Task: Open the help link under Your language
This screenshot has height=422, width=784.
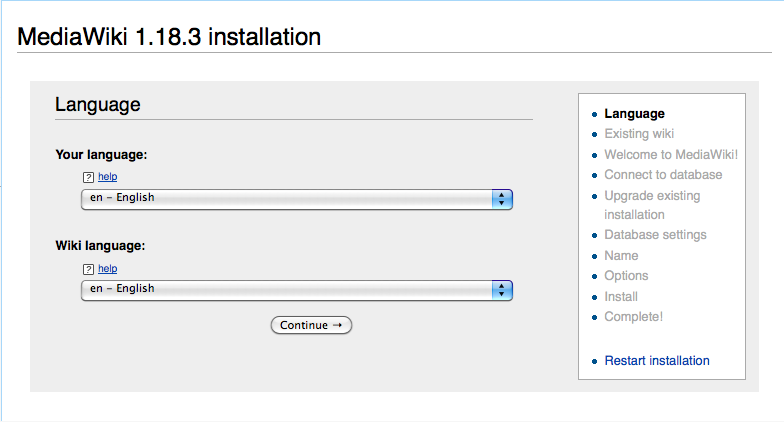Action: [x=107, y=177]
